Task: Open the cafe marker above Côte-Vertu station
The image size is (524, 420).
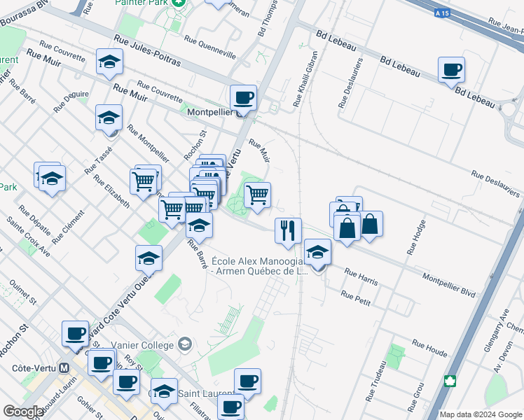Action: pyautogui.click(x=75, y=335)
